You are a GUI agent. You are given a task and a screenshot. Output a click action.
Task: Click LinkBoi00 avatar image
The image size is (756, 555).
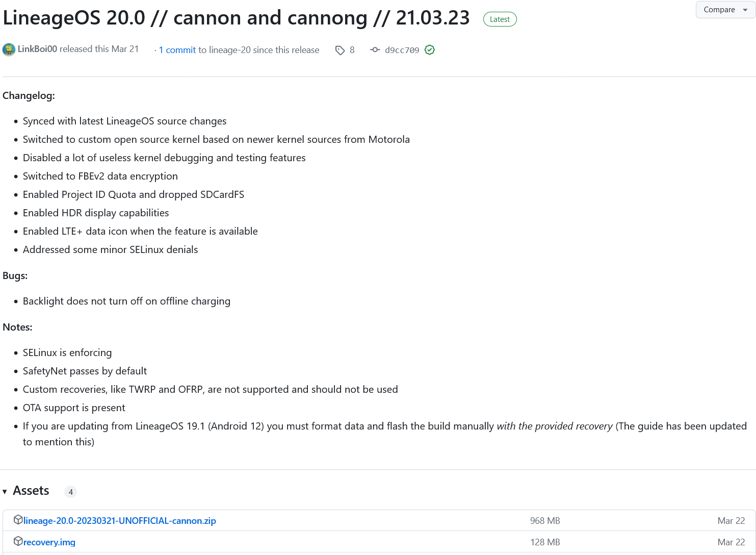coord(9,49)
